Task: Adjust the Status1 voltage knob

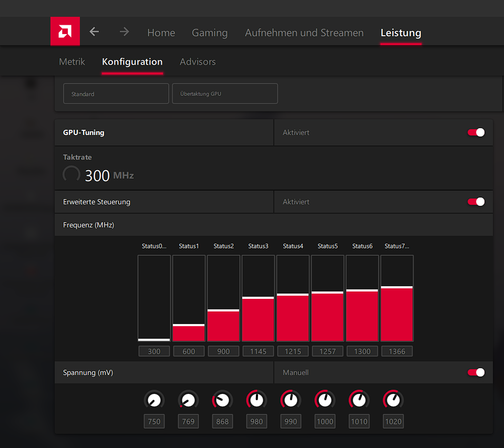Action: [x=188, y=400]
